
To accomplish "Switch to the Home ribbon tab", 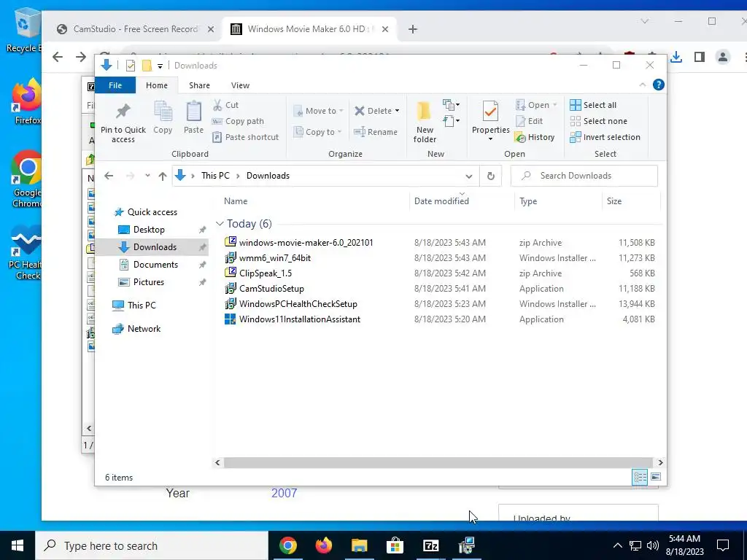I will tap(157, 85).
